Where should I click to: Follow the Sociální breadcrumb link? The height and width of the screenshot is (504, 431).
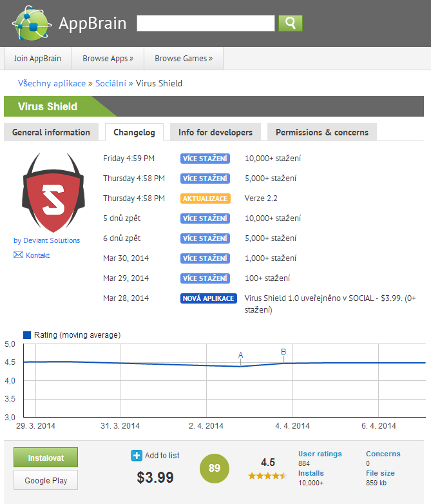tap(111, 83)
